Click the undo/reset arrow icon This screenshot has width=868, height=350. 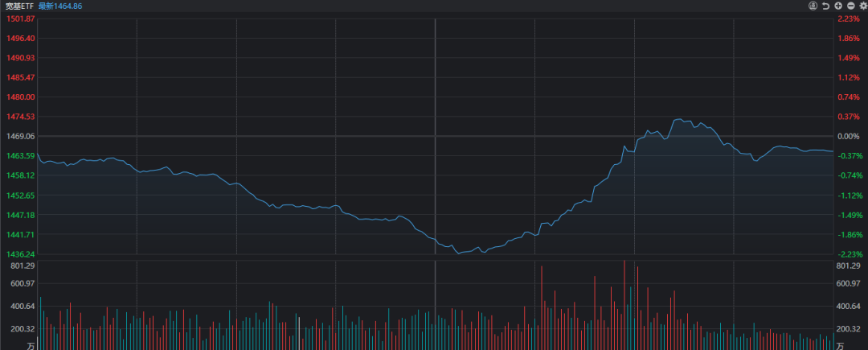(825, 6)
